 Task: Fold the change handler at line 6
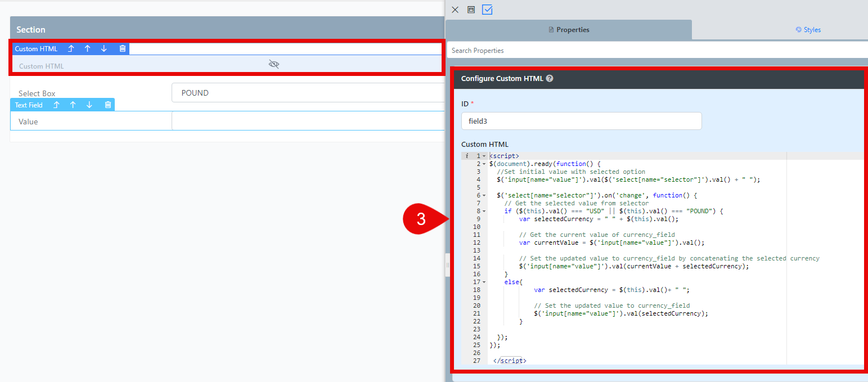[484, 195]
